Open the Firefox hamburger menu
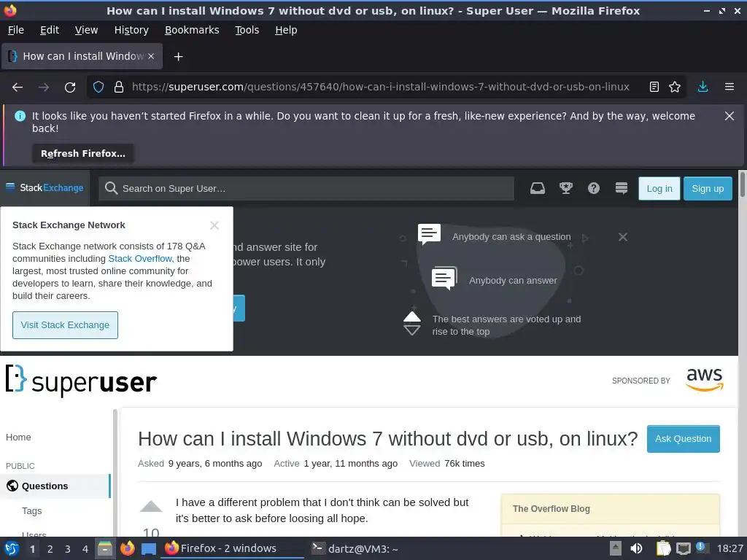The width and height of the screenshot is (747, 560). pos(729,87)
